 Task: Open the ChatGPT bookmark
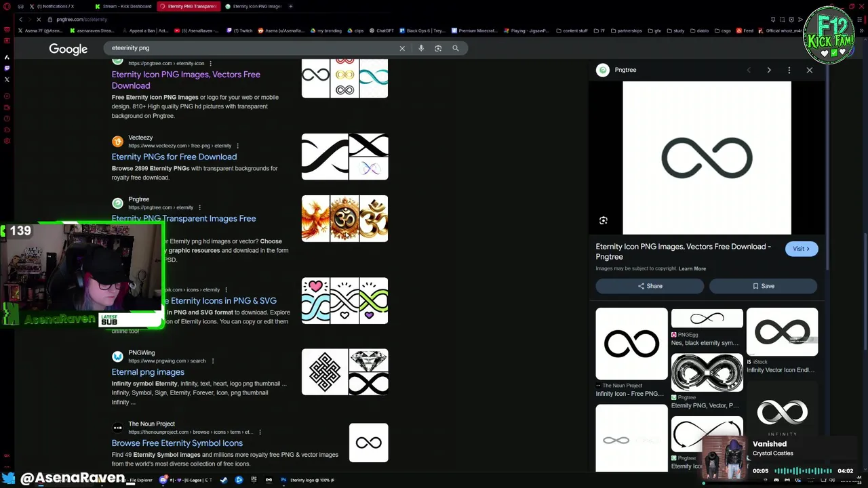382,30
